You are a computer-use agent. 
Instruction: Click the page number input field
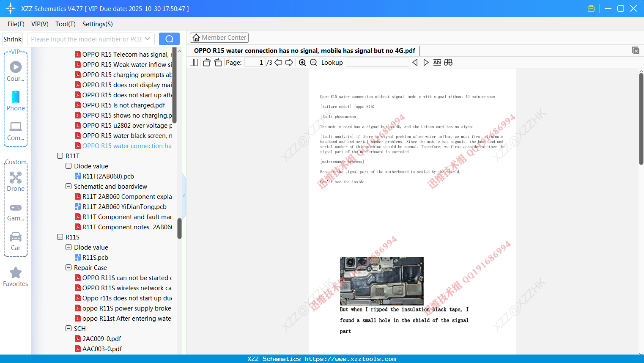255,63
